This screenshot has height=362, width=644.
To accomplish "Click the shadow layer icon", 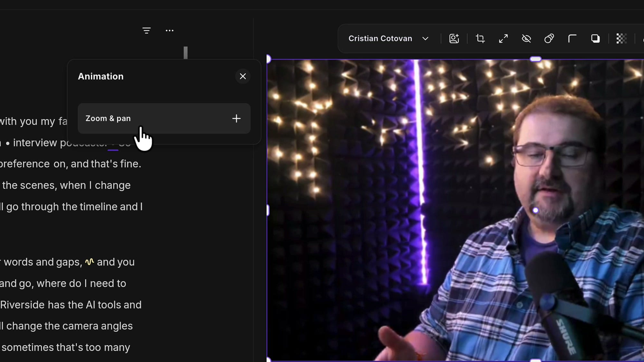I will click(x=595, y=39).
